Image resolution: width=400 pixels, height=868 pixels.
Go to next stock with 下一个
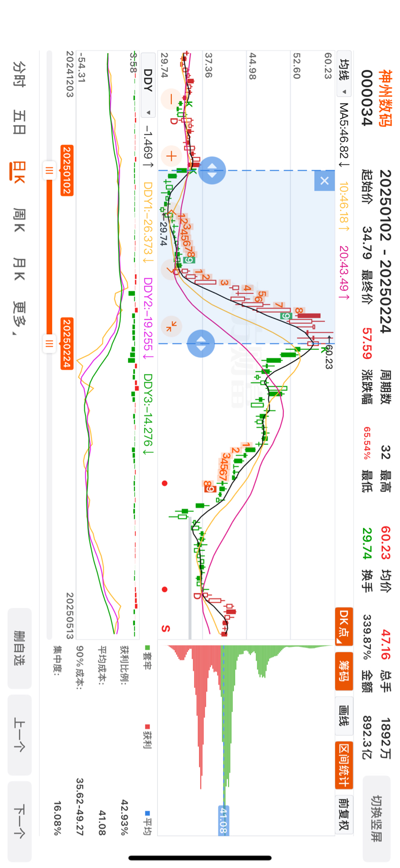pyautogui.click(x=20, y=822)
